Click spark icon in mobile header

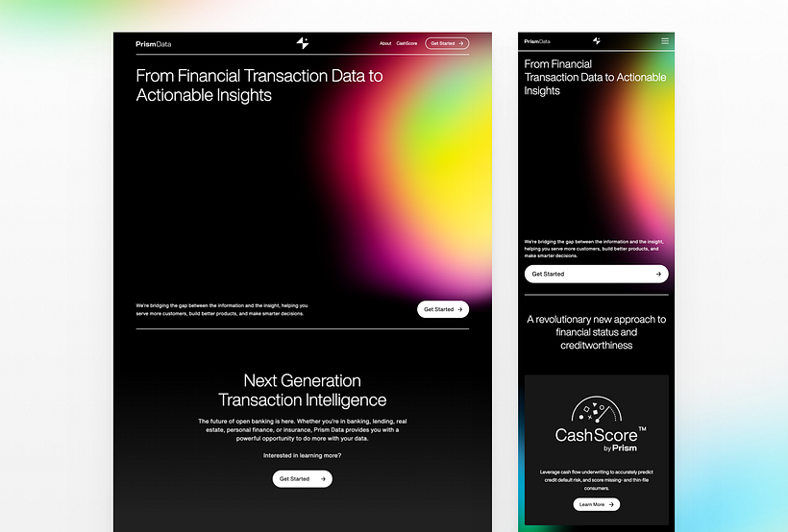point(597,40)
